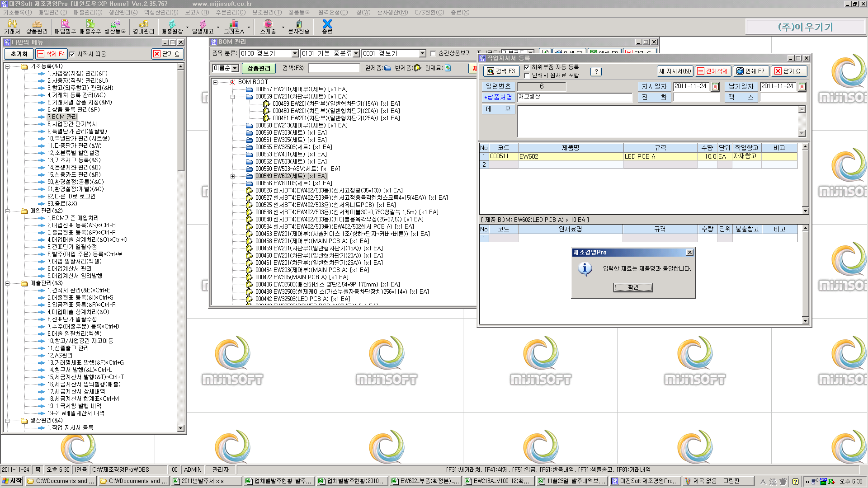868x488 pixels.
Task: Click the help question mark button
Action: [x=596, y=71]
